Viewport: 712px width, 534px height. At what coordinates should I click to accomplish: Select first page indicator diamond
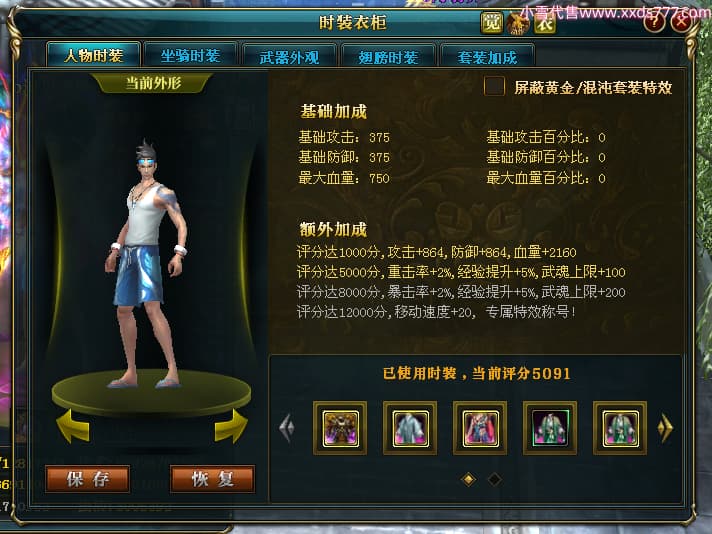click(469, 479)
